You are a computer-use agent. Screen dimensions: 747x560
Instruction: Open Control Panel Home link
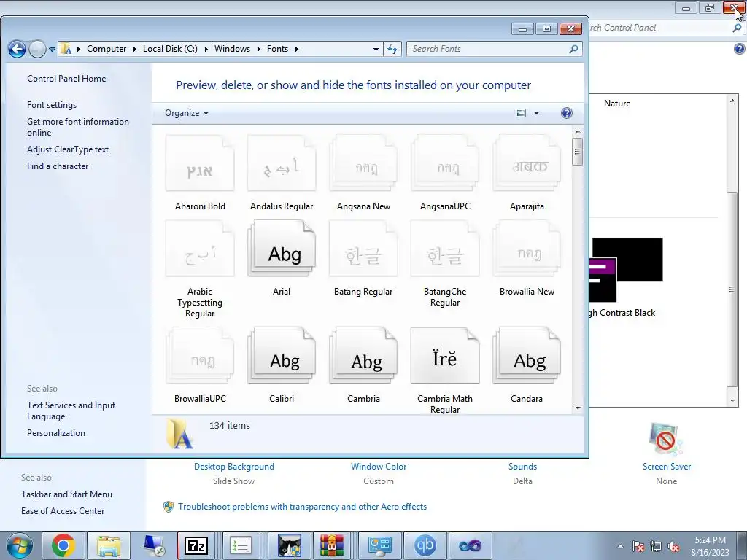(66, 79)
